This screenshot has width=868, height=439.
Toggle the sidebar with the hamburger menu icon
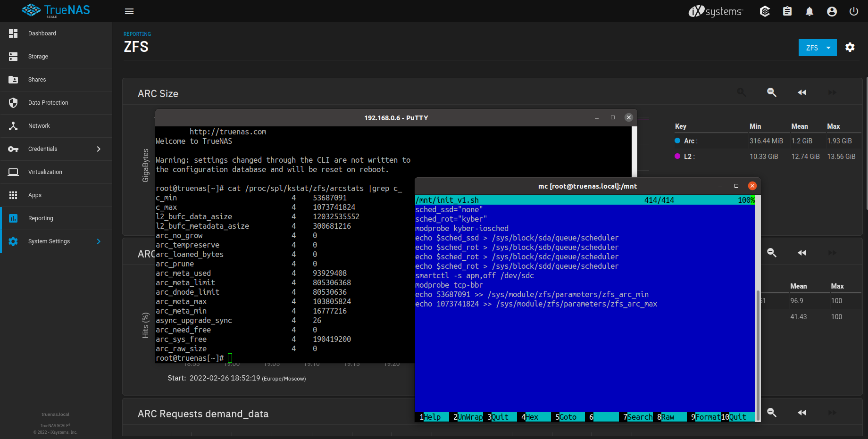[129, 11]
